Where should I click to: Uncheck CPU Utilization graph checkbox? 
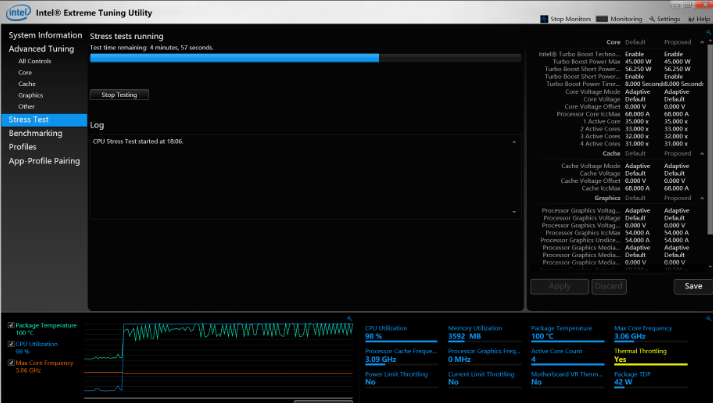tap(11, 344)
